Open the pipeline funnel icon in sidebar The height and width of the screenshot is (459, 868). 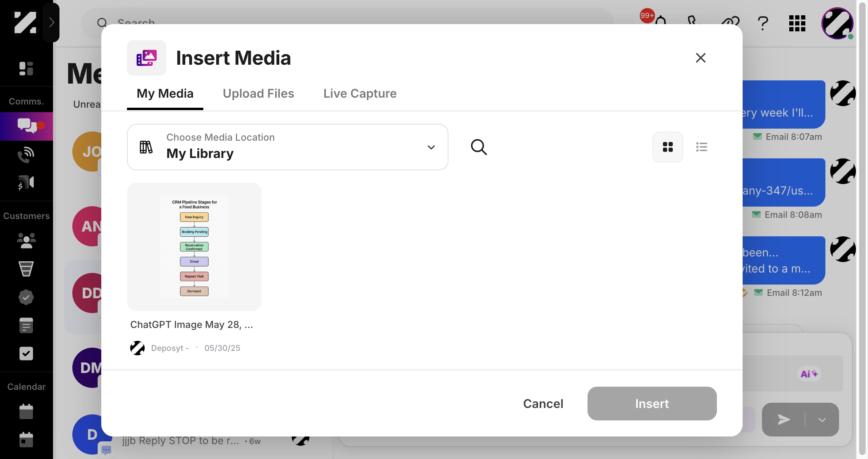pyautogui.click(x=26, y=269)
